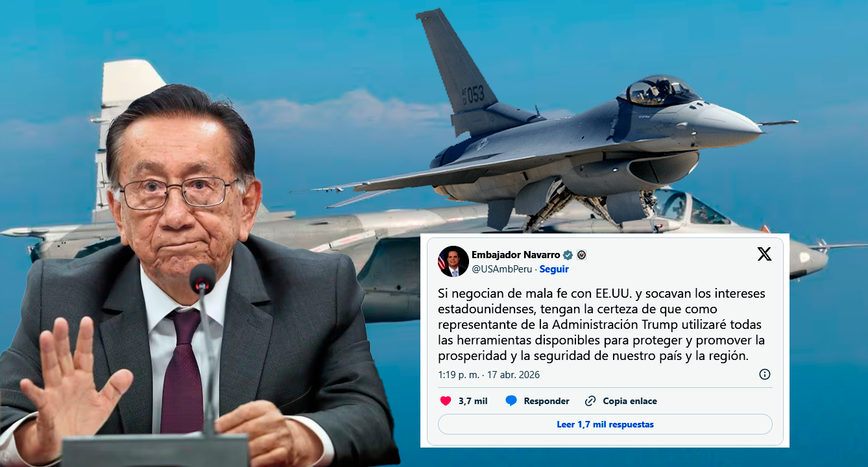Click the 1:19 p. m. timestamp

tap(459, 375)
